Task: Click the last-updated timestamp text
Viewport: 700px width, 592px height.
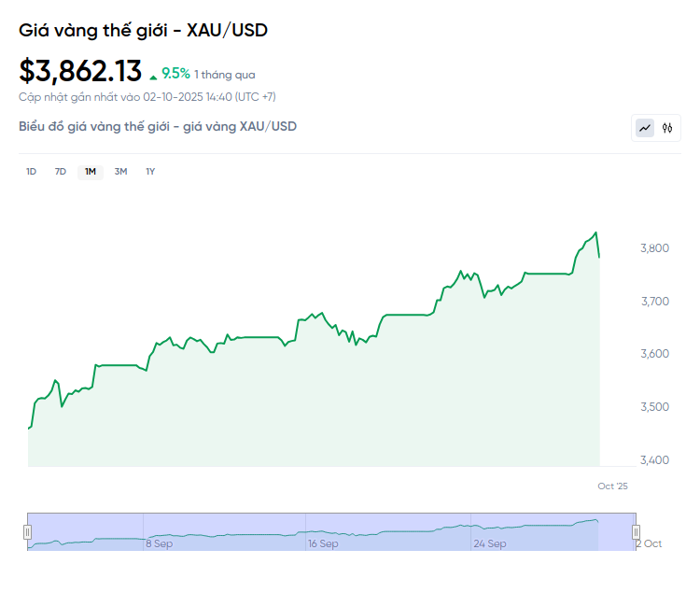Action: click(x=147, y=96)
